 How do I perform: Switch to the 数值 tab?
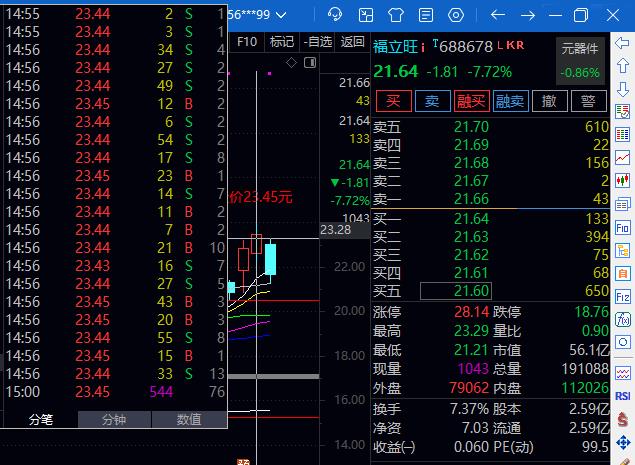(189, 419)
